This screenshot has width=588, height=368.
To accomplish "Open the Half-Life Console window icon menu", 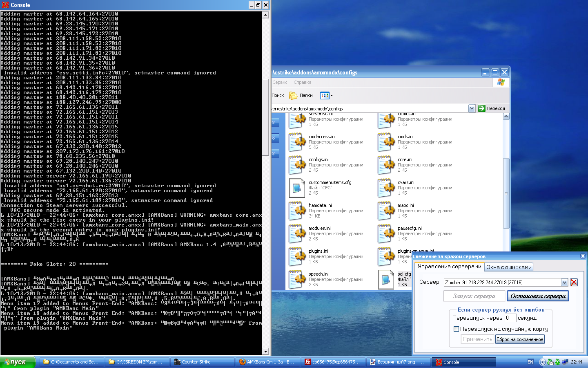I will 5,5.
